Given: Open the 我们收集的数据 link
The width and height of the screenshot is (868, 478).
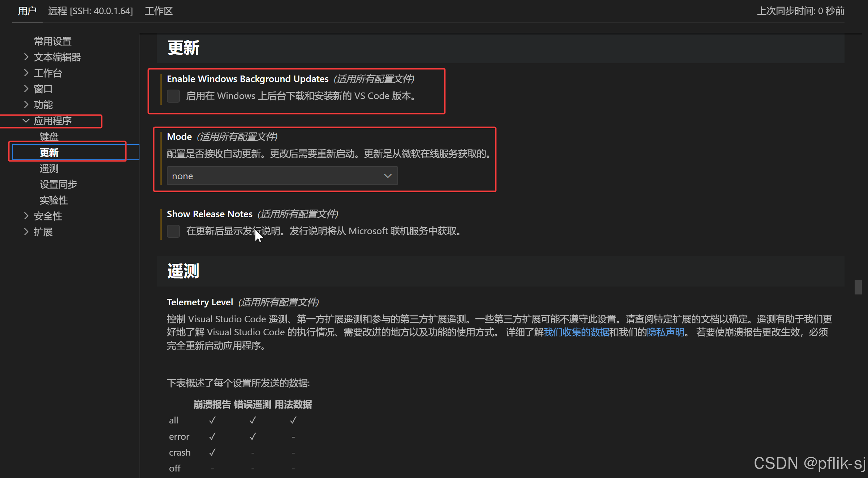Looking at the screenshot, I should coord(576,332).
